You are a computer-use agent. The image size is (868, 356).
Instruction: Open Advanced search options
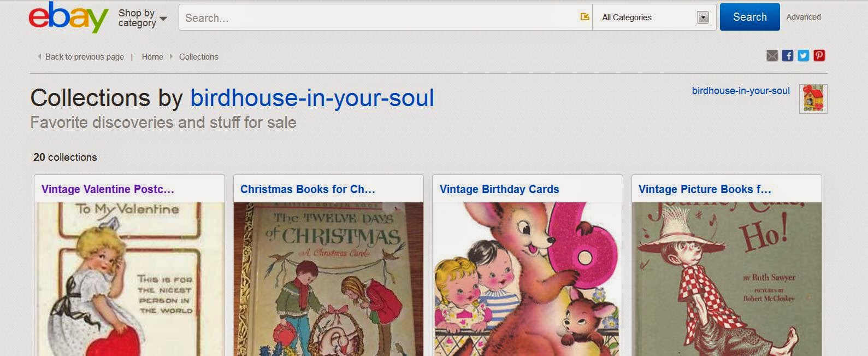click(x=804, y=17)
